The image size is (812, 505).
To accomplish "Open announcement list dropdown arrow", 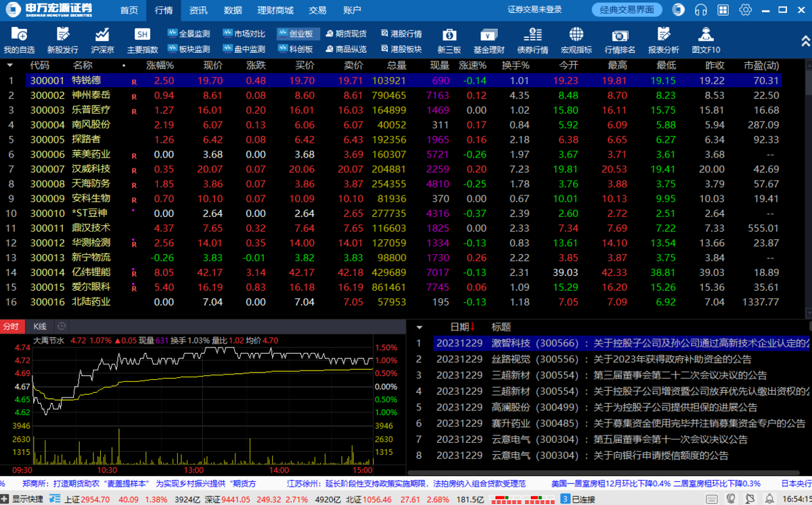I will [420, 327].
